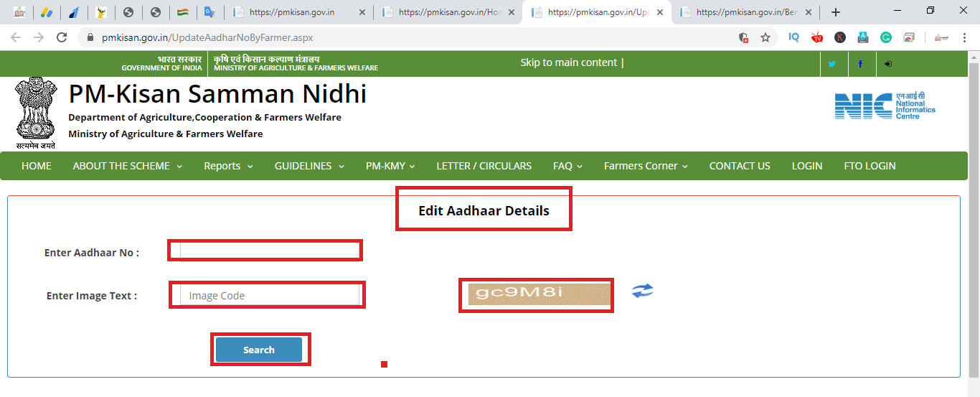Switch to the pinned deer icon tab
The width and height of the screenshot is (980, 397).
click(101, 12)
